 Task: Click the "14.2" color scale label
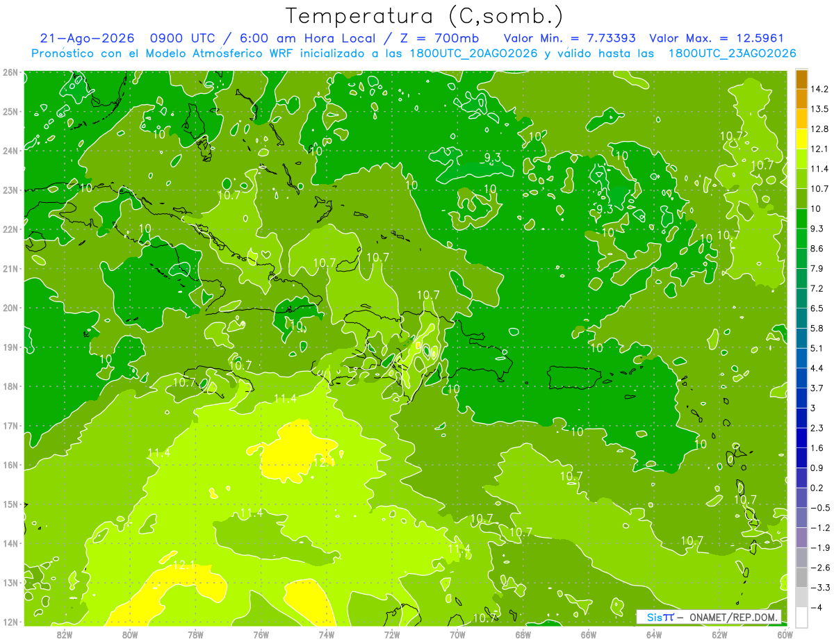(819, 89)
